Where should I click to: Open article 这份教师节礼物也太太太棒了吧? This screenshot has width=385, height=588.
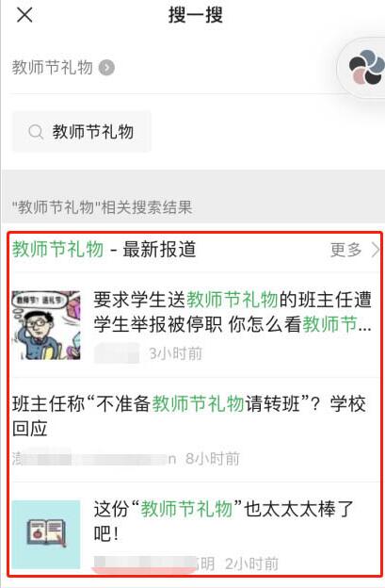pyautogui.click(x=224, y=521)
